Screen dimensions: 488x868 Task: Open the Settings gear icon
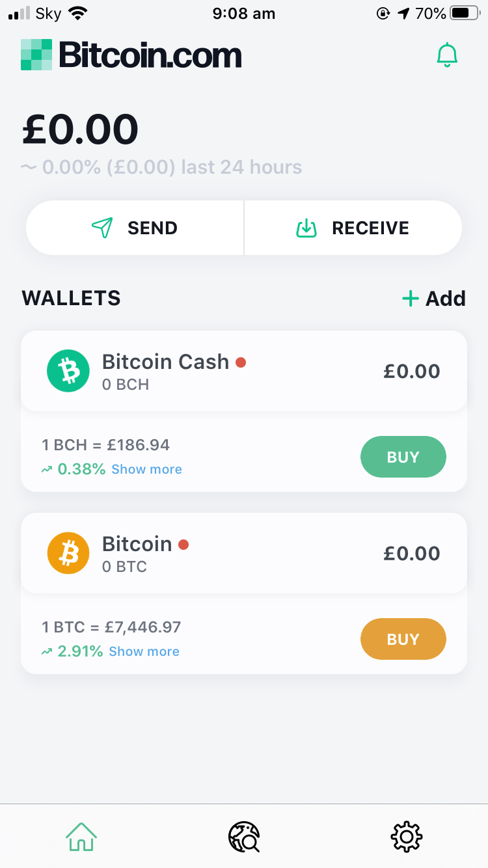[x=407, y=836]
